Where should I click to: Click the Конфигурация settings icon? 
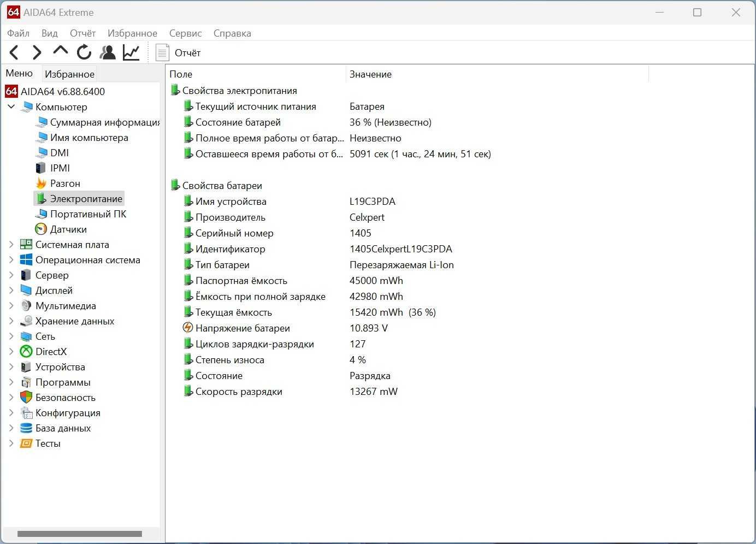point(26,412)
